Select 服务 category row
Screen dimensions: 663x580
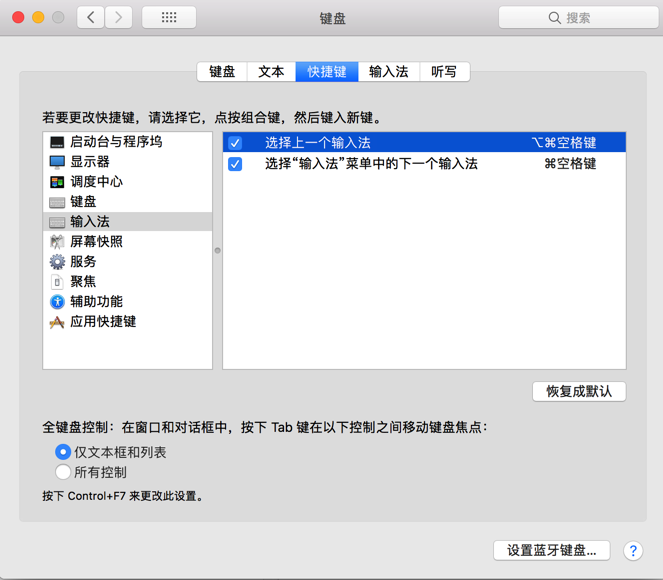coord(127,262)
